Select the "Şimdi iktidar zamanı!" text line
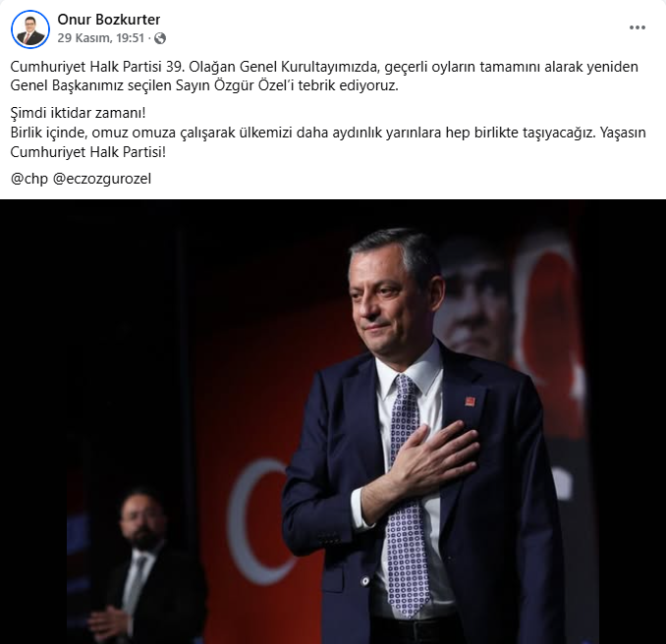The width and height of the screenshot is (666, 644). pos(79,113)
